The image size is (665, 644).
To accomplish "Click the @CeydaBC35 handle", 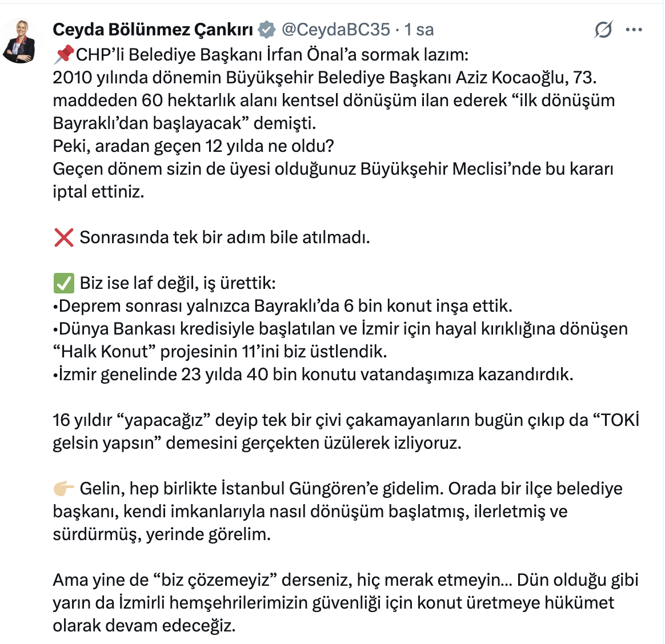I will [x=336, y=29].
